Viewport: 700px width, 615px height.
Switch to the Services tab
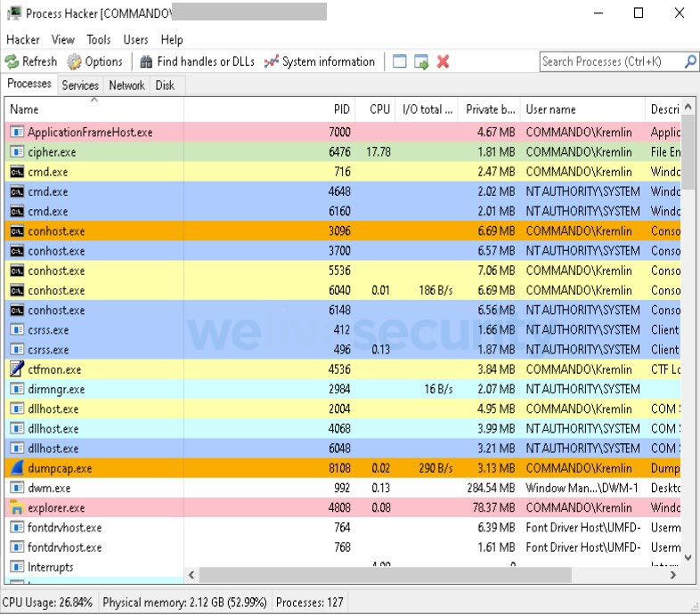click(80, 85)
